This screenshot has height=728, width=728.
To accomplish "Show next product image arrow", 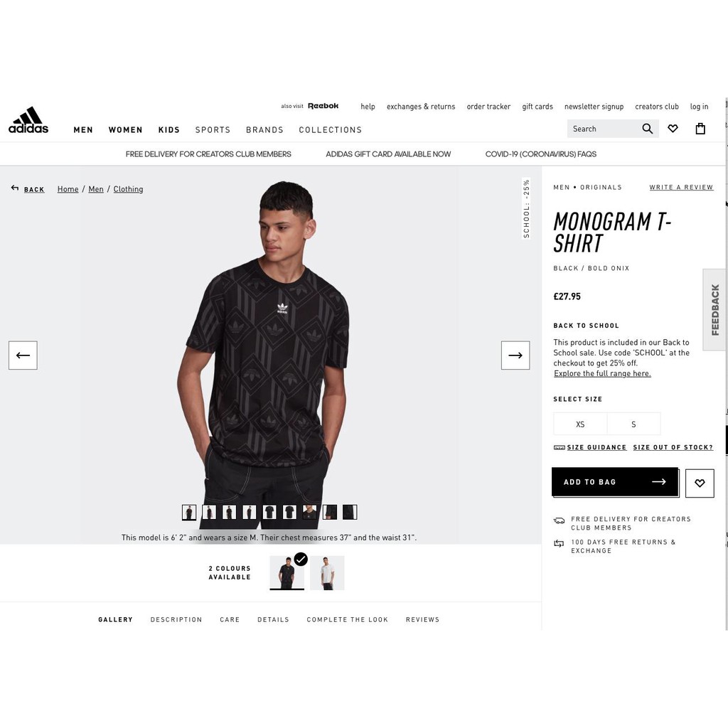I will (x=515, y=355).
